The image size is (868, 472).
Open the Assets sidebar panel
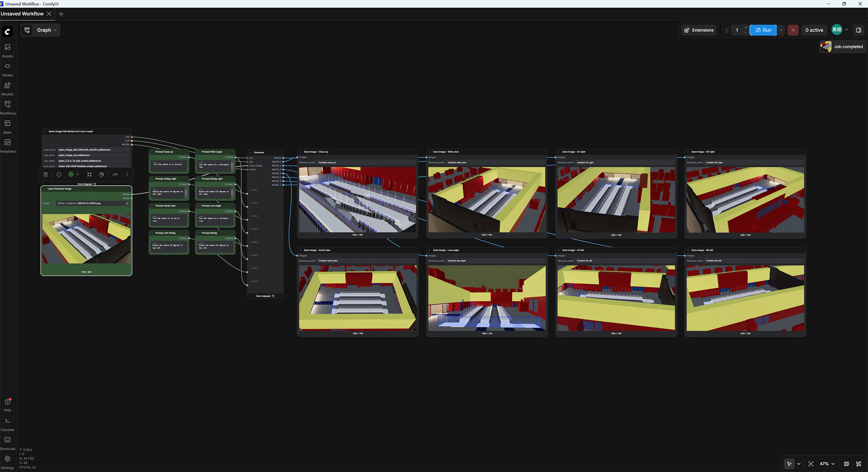point(7,50)
